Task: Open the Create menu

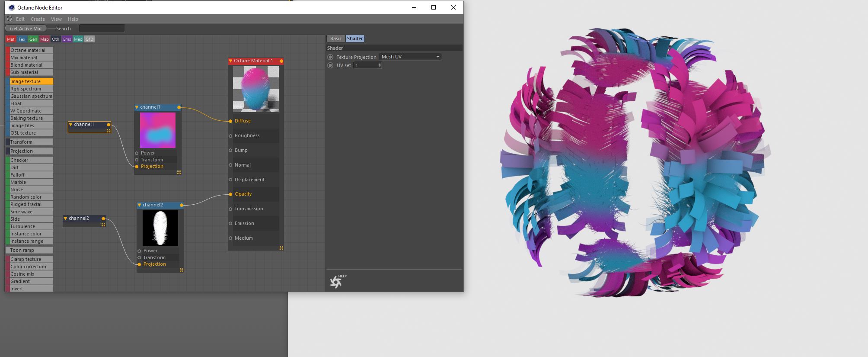Action: pyautogui.click(x=38, y=19)
